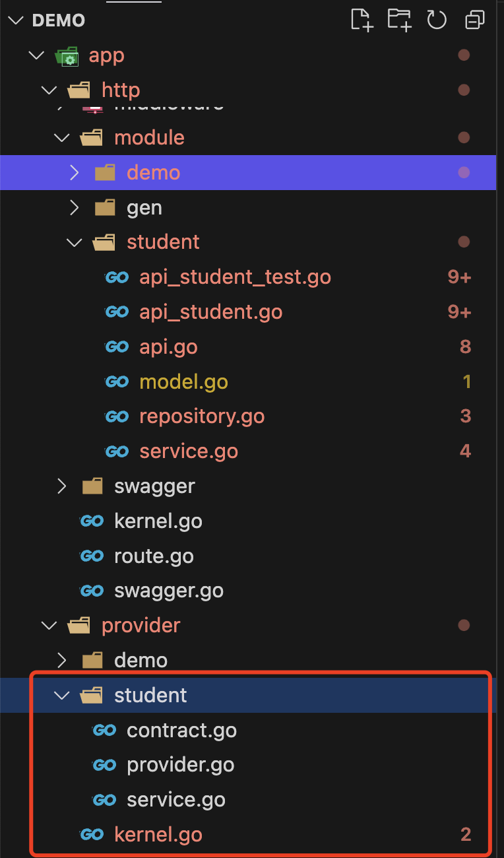The height and width of the screenshot is (858, 504).
Task: Expand the demo module folder
Action: [75, 173]
